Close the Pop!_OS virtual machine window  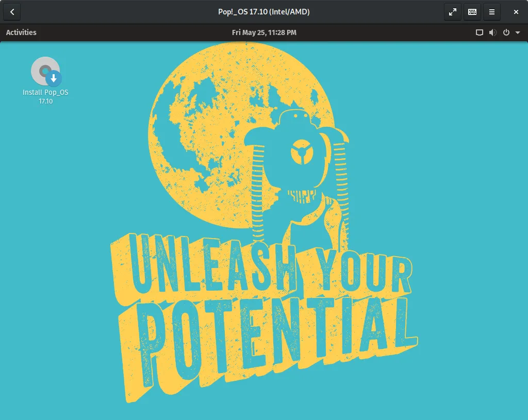click(516, 12)
